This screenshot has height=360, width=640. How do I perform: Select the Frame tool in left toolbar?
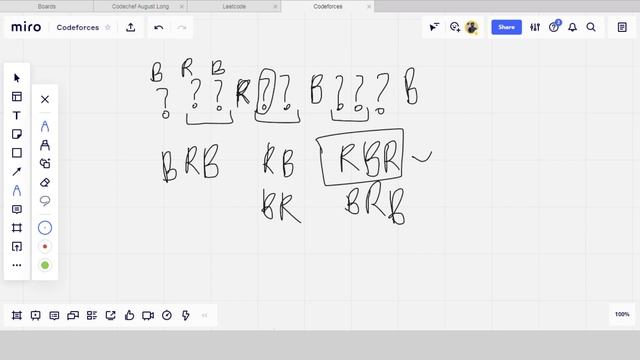(17, 228)
